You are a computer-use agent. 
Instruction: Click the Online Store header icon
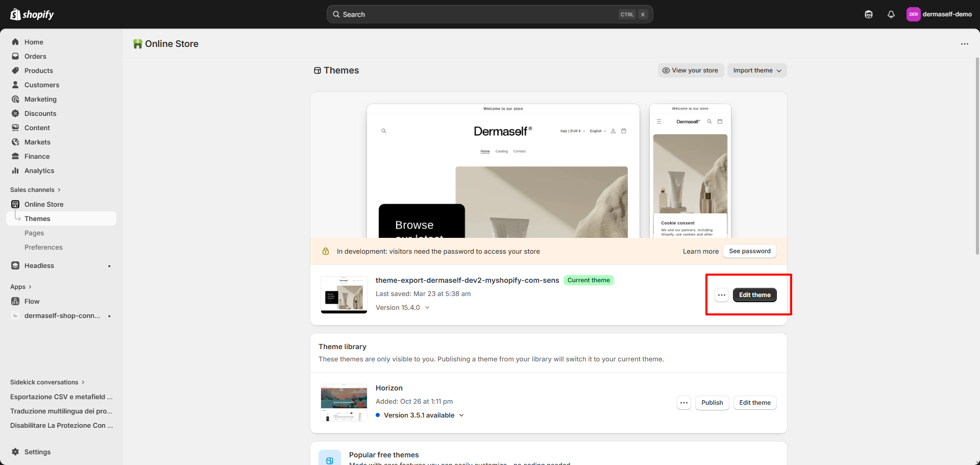point(138,44)
